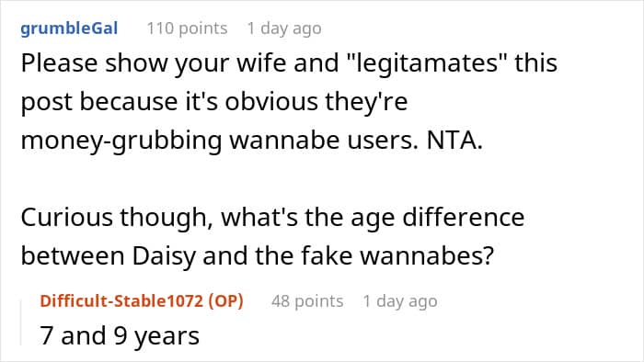Click the 48 points score label
This screenshot has height=362, width=644.
pyautogui.click(x=307, y=301)
